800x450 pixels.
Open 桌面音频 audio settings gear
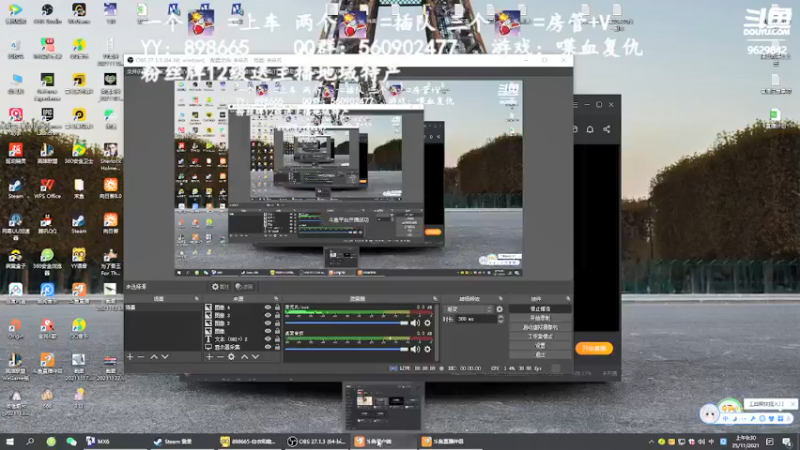tap(428, 349)
